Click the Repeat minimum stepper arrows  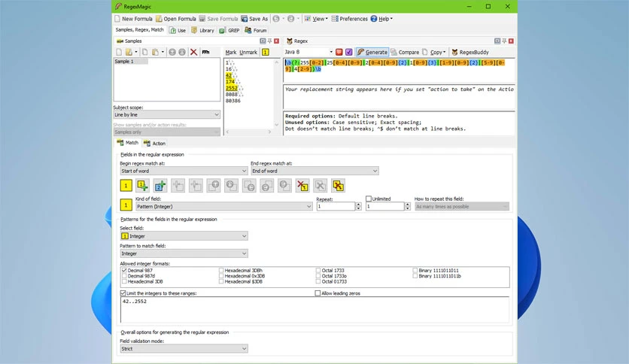[359, 207]
